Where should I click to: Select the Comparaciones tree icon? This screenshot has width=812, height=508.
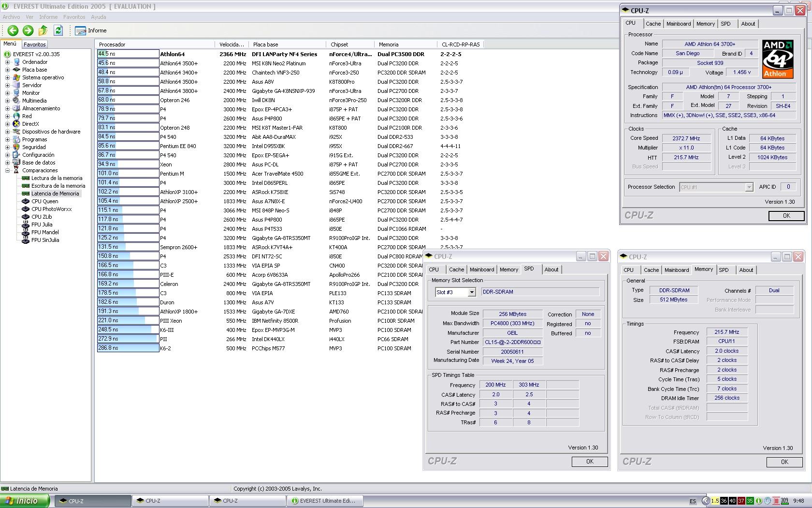click(16, 170)
